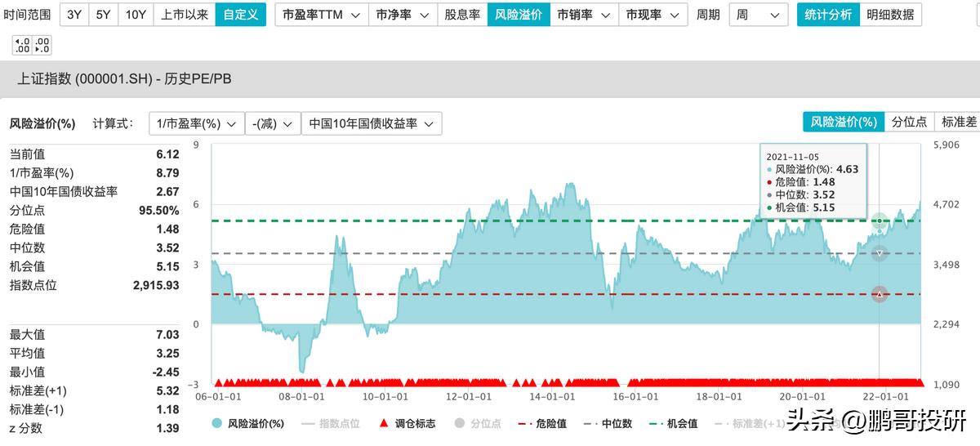980x446 pixels.
Task: Click the 14-01-01 x-axis label
Action: [552, 396]
